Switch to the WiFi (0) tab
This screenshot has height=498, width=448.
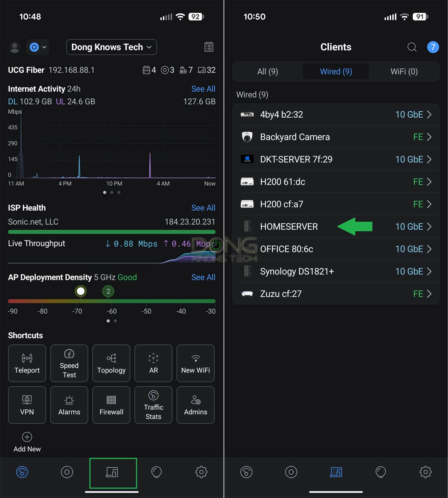pyautogui.click(x=404, y=71)
